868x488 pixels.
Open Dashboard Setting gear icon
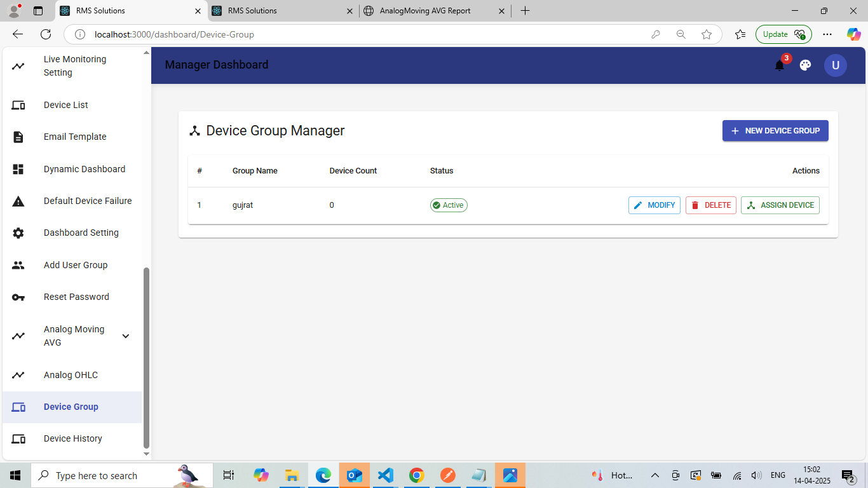point(18,233)
